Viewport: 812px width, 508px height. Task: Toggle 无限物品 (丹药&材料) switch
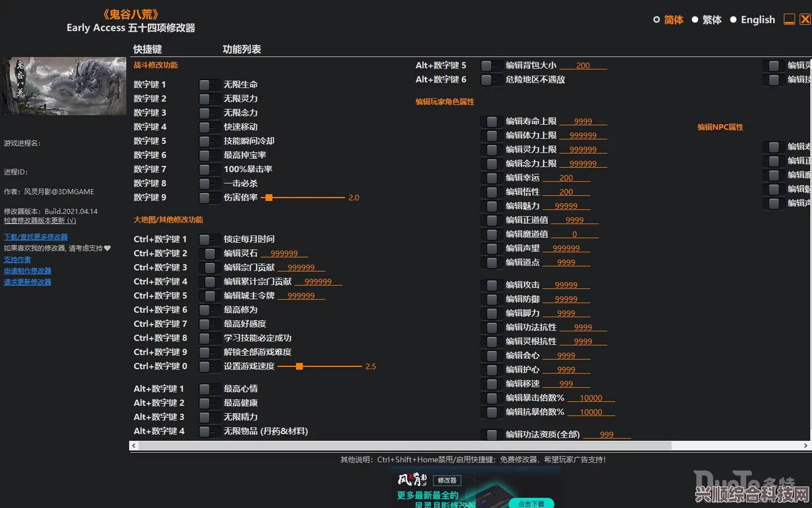209,431
